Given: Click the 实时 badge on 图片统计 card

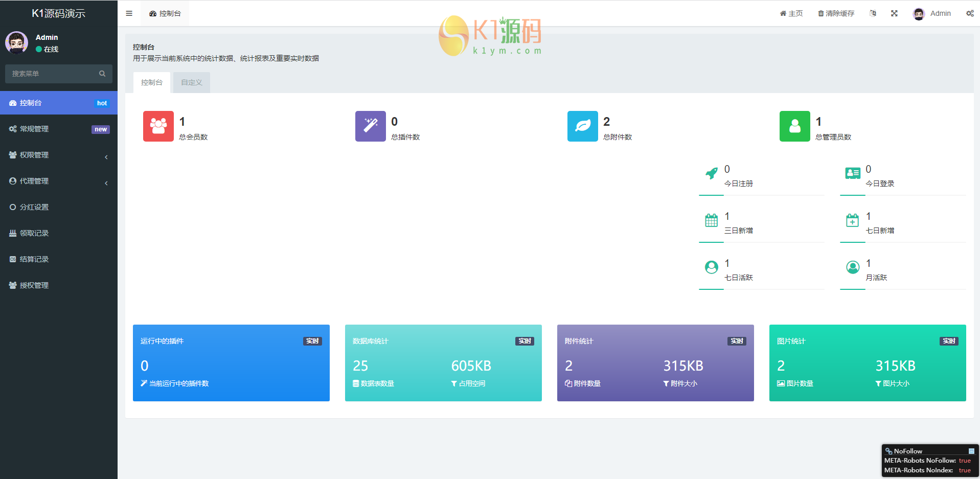Looking at the screenshot, I should click(x=949, y=341).
